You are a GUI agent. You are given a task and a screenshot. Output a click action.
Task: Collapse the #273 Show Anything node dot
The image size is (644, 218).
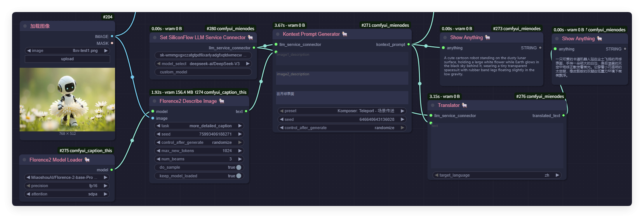[445, 38]
